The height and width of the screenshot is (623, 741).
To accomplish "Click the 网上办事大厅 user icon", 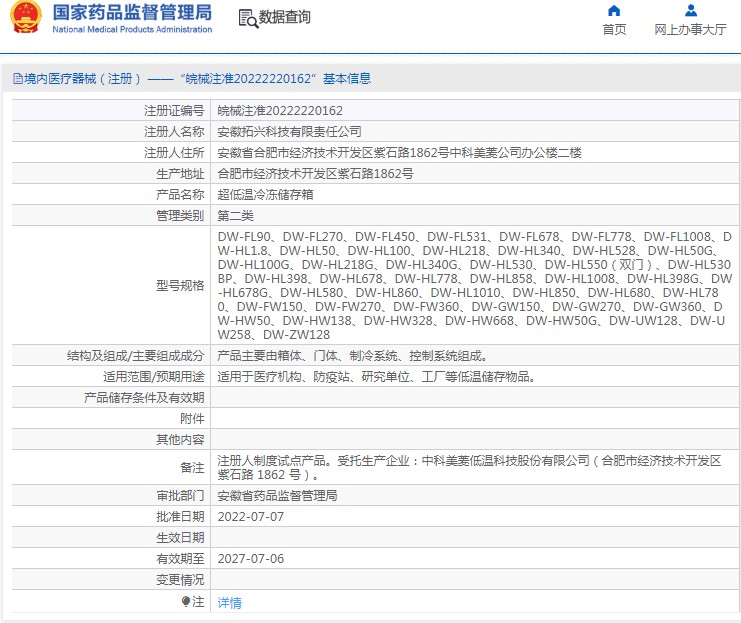I will (x=690, y=10).
